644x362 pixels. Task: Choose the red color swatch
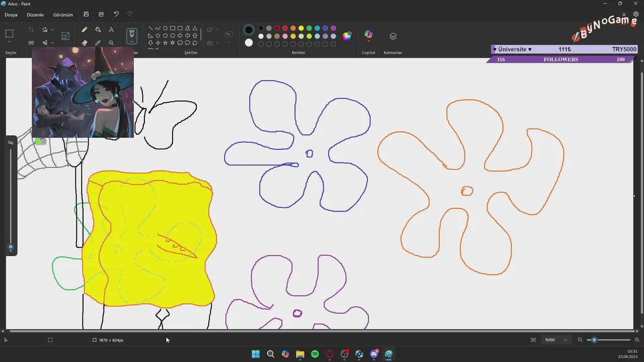point(285,28)
